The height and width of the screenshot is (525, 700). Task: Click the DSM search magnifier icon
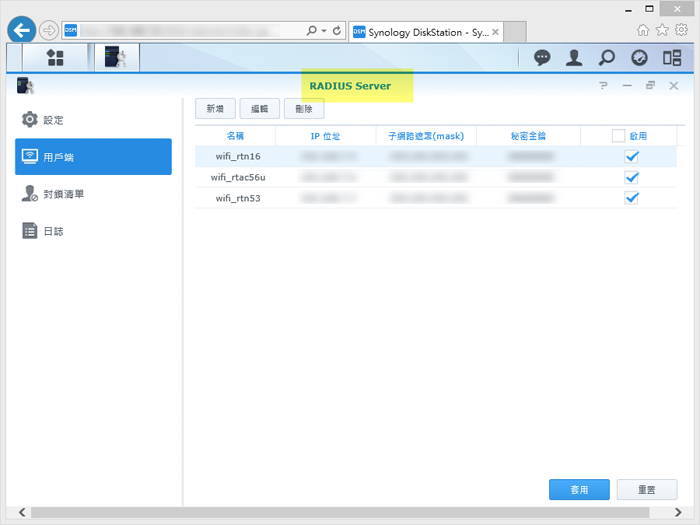click(607, 58)
